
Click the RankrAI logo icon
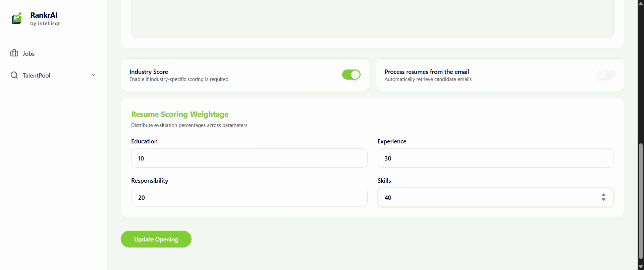[17, 19]
